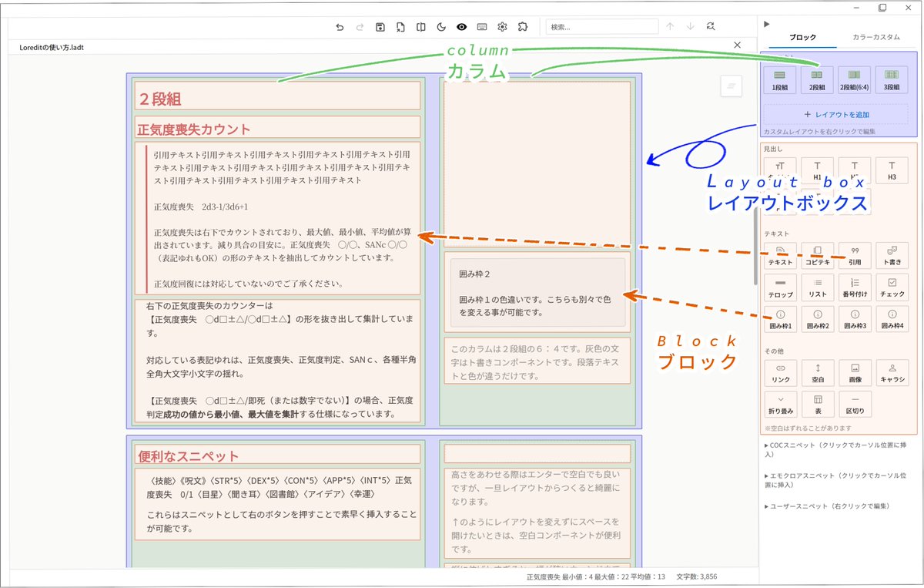
Task: Open the puzzle-piece plugins icon
Action: tap(523, 27)
